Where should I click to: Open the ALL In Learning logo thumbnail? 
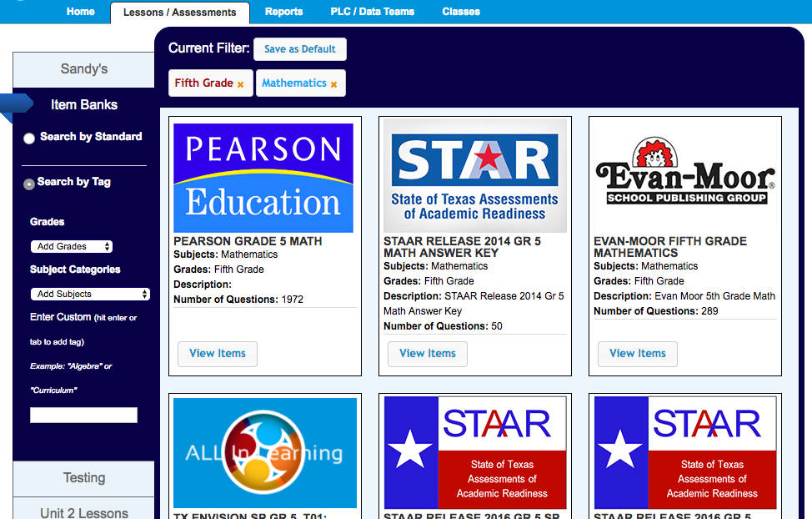coord(263,453)
